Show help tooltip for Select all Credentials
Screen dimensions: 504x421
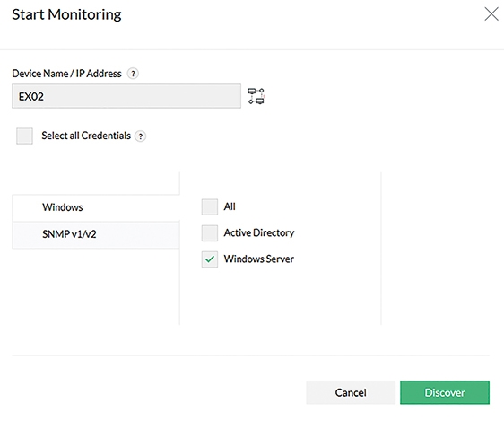click(x=140, y=136)
